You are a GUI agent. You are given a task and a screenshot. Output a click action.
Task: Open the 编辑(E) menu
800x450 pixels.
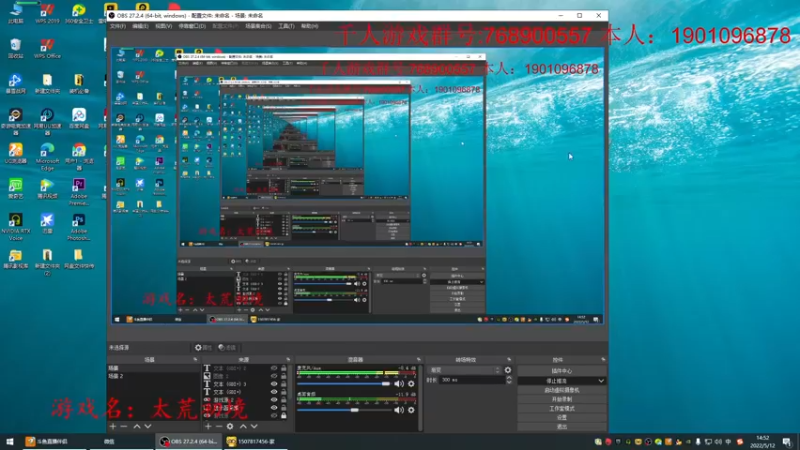click(140, 26)
